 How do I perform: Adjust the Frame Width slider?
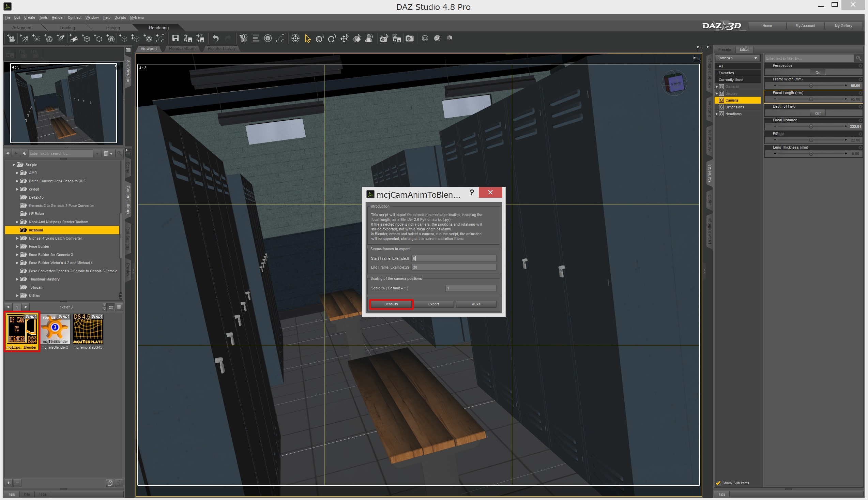[x=811, y=86]
